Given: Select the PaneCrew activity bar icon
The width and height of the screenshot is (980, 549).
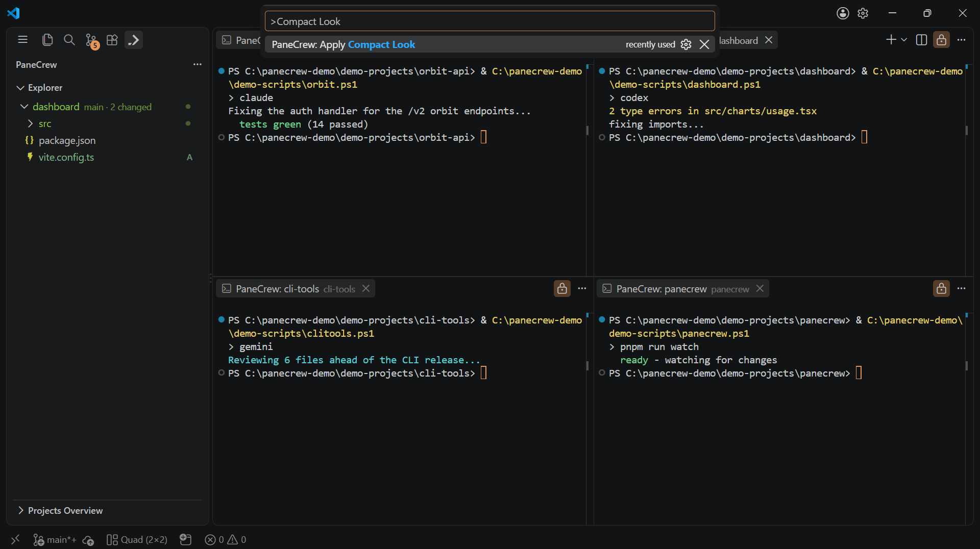Looking at the screenshot, I should tap(134, 40).
